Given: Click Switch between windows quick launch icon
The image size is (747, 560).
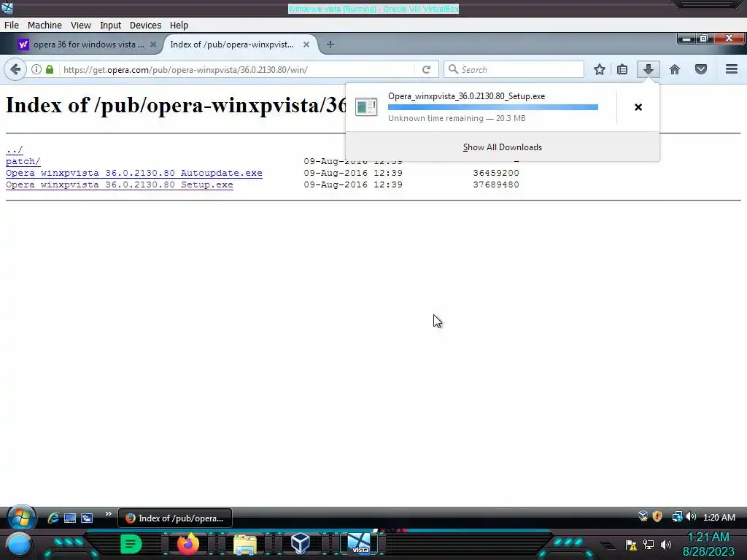Looking at the screenshot, I should [x=87, y=518].
